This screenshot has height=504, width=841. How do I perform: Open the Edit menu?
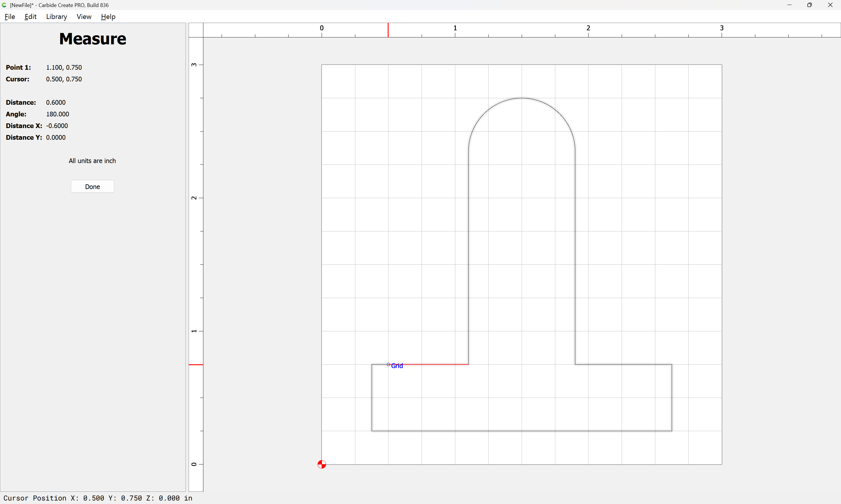coord(30,17)
